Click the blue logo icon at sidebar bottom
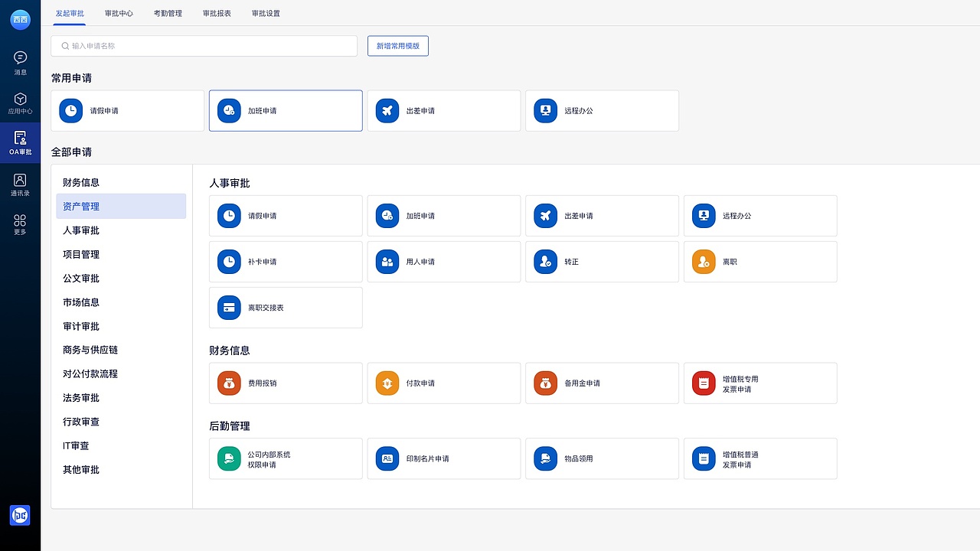The width and height of the screenshot is (980, 551). (20, 515)
